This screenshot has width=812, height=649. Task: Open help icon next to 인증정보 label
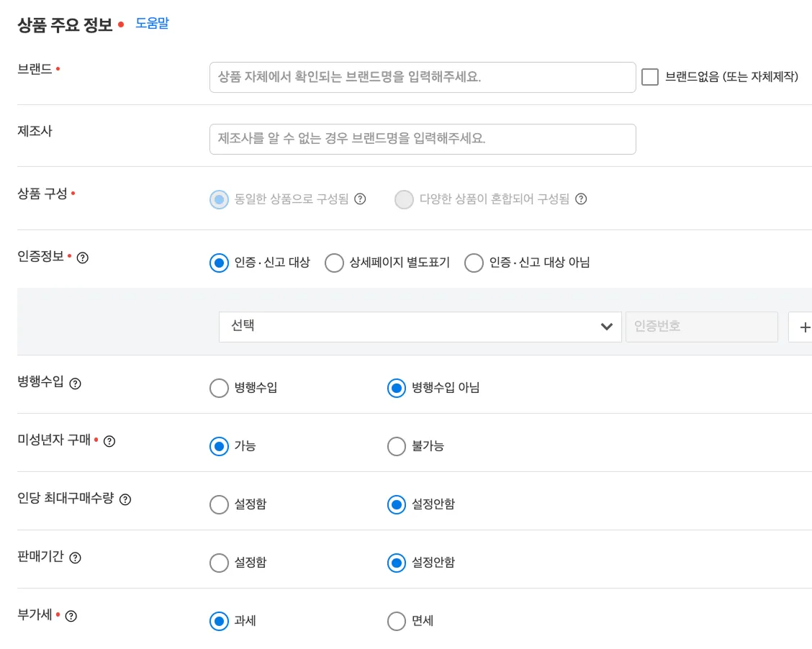pos(82,258)
